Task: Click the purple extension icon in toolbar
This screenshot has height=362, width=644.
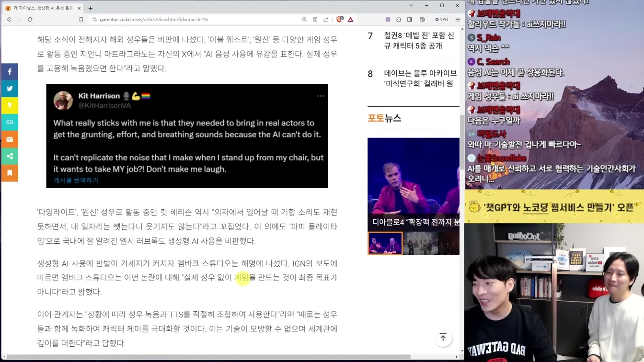Action: click(388, 20)
